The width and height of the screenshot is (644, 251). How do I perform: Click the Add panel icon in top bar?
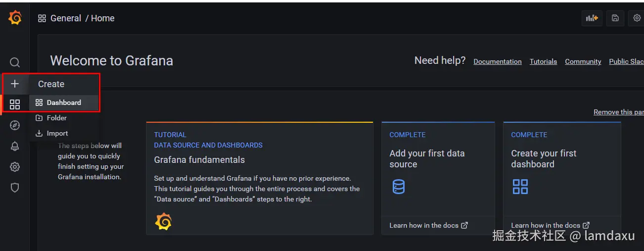click(592, 18)
